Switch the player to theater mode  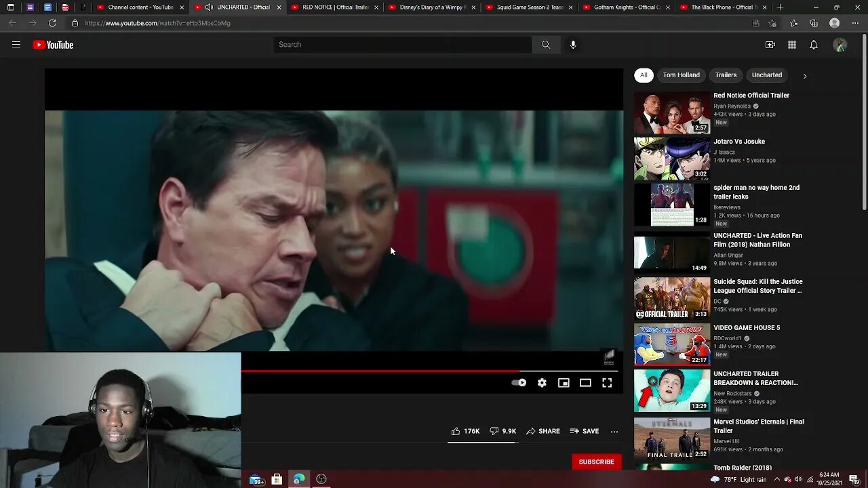pyautogui.click(x=585, y=383)
